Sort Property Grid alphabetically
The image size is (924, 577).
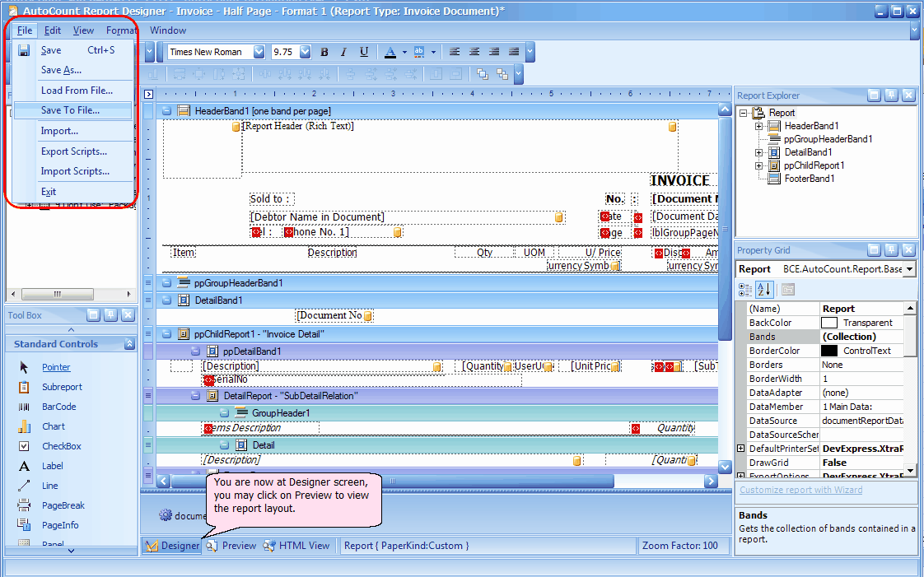763,290
